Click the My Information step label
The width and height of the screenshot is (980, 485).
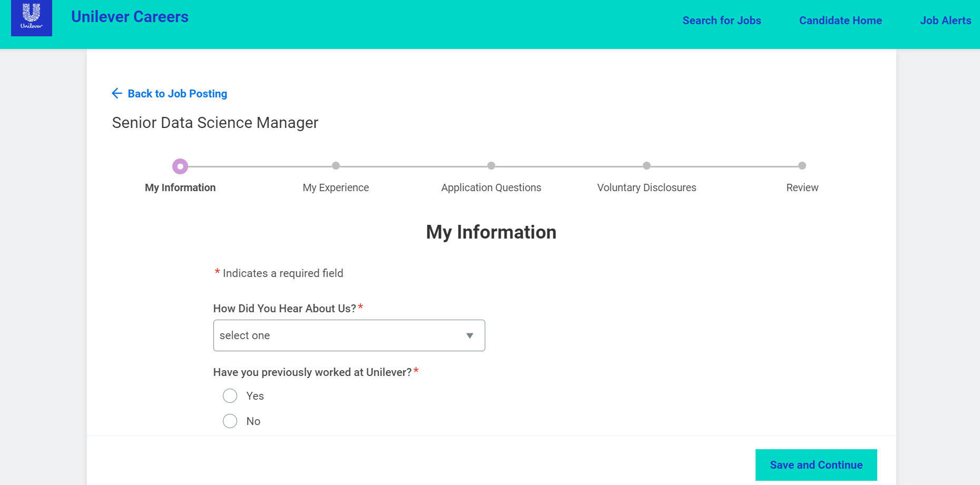(180, 187)
